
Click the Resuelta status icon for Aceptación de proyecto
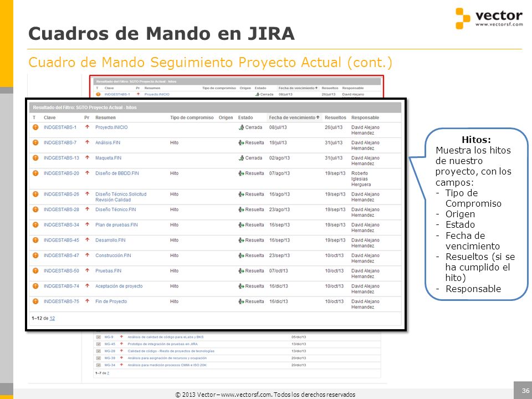click(x=241, y=286)
